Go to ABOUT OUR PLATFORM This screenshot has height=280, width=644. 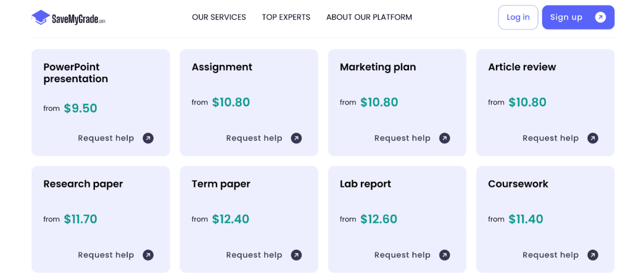click(x=369, y=17)
